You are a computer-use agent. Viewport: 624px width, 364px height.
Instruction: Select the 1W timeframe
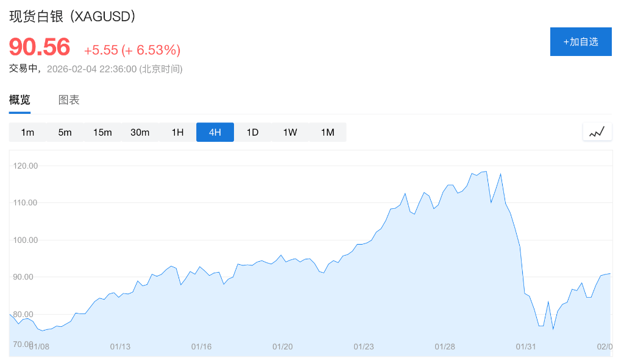pos(290,132)
